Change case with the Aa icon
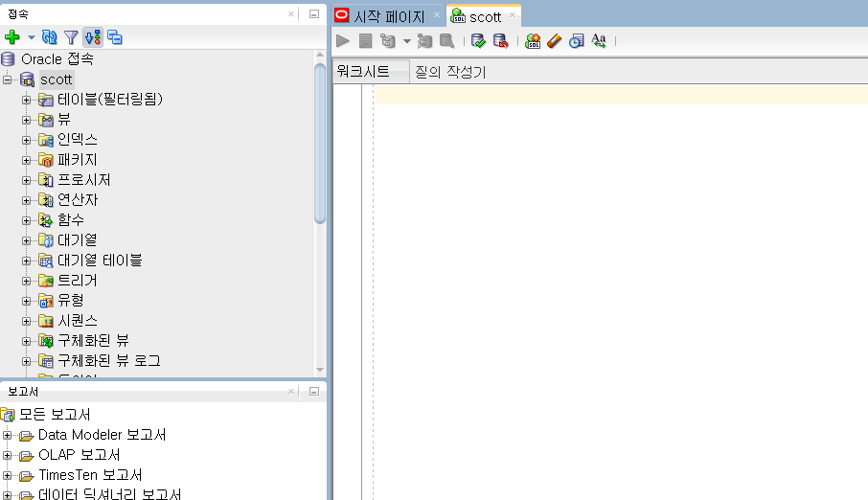Image resolution: width=868 pixels, height=500 pixels. pyautogui.click(x=599, y=41)
